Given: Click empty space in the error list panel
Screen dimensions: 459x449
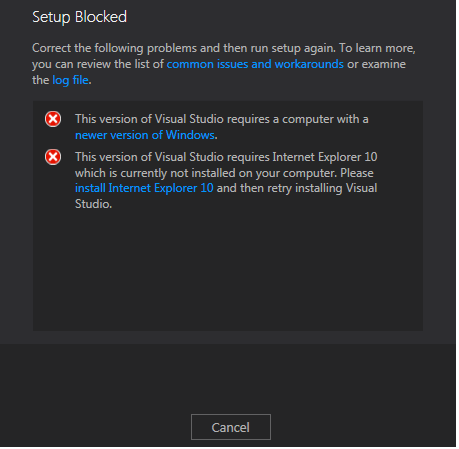Looking at the screenshot, I should 228,270.
